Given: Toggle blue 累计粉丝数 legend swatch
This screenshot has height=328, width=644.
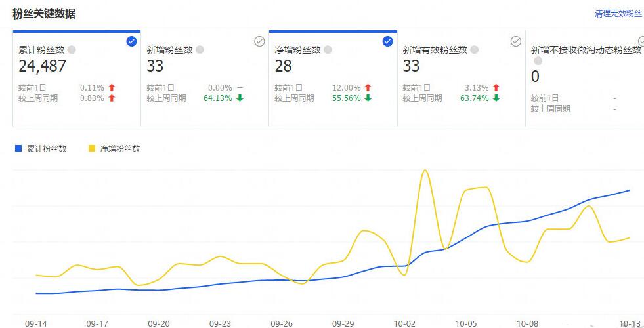Looking at the screenshot, I should (18, 149).
